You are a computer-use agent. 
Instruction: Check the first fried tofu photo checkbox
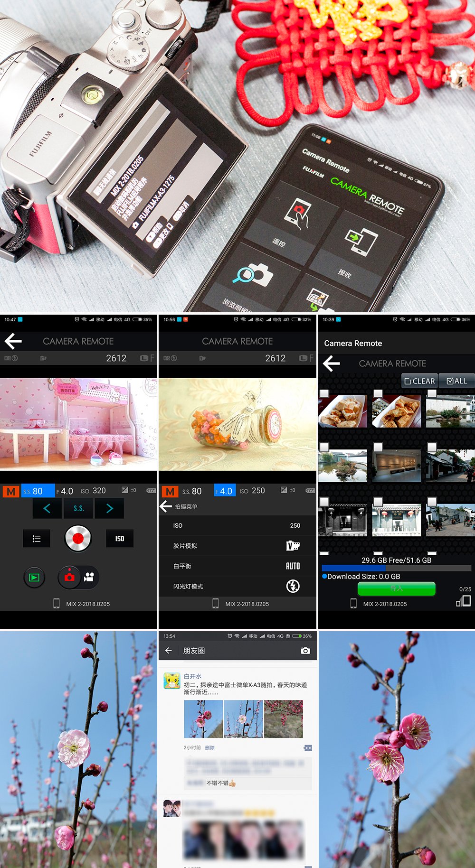(x=324, y=393)
